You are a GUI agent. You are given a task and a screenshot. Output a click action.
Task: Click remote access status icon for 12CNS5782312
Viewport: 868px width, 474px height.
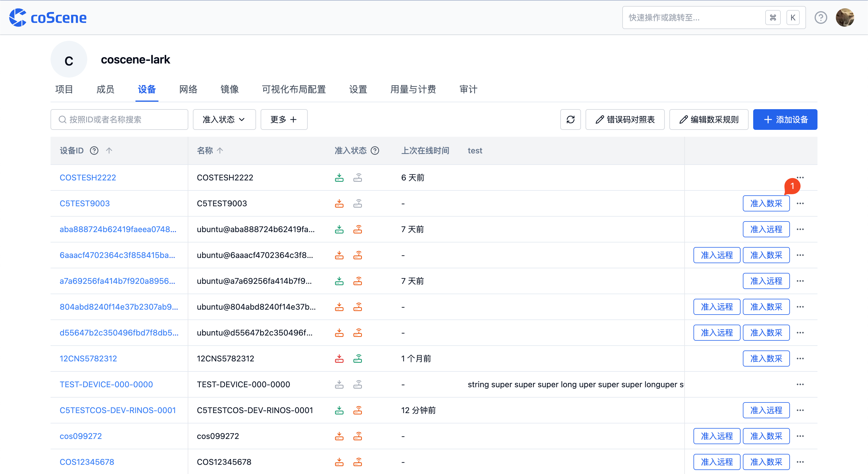(x=358, y=358)
